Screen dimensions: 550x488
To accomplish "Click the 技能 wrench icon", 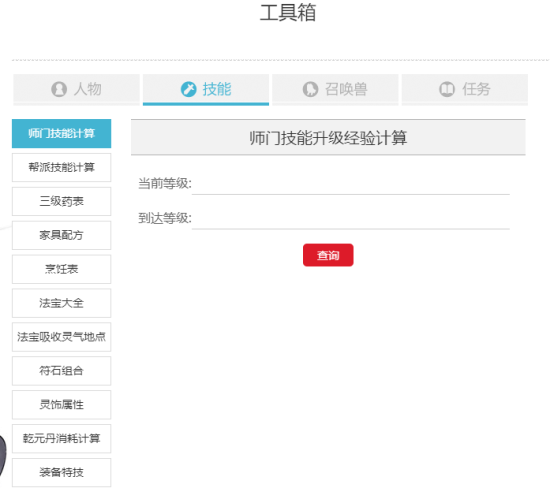I will click(188, 89).
